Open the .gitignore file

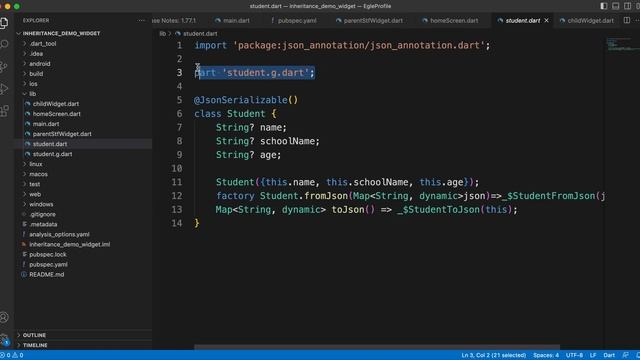[42, 214]
